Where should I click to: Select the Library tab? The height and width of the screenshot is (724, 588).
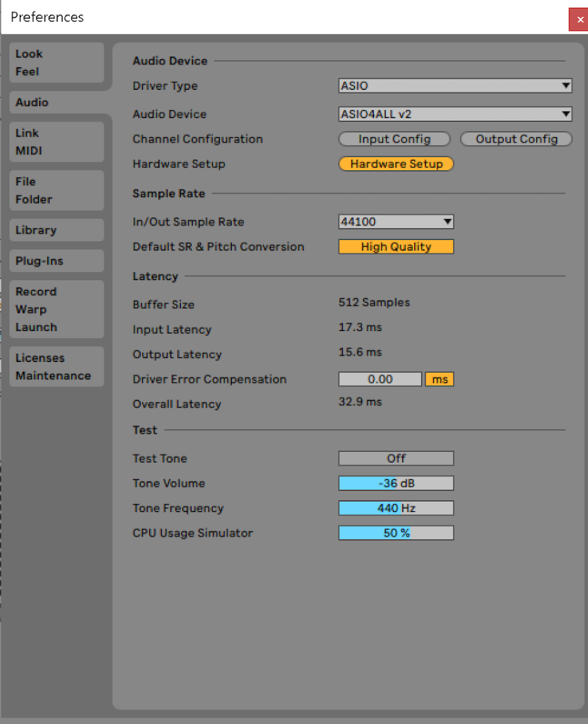pos(57,230)
